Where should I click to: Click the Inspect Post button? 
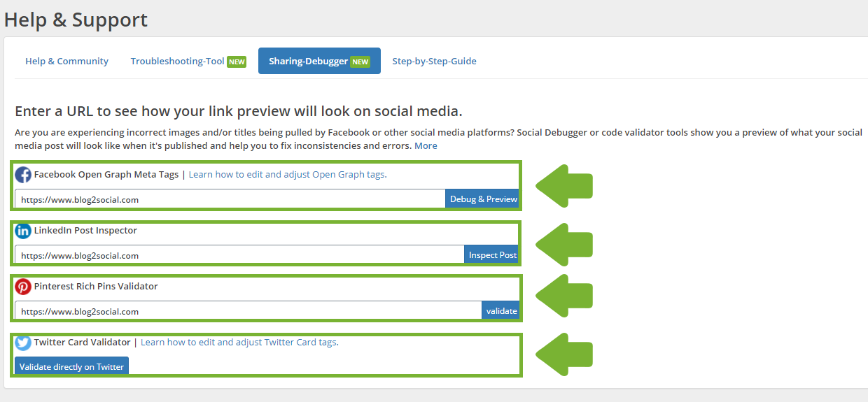tap(493, 254)
